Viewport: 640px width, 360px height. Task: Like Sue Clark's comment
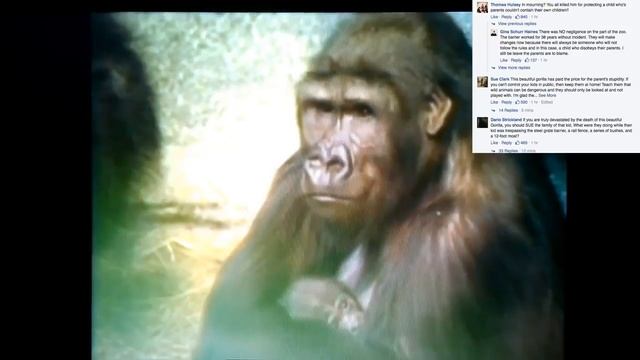[x=494, y=102]
